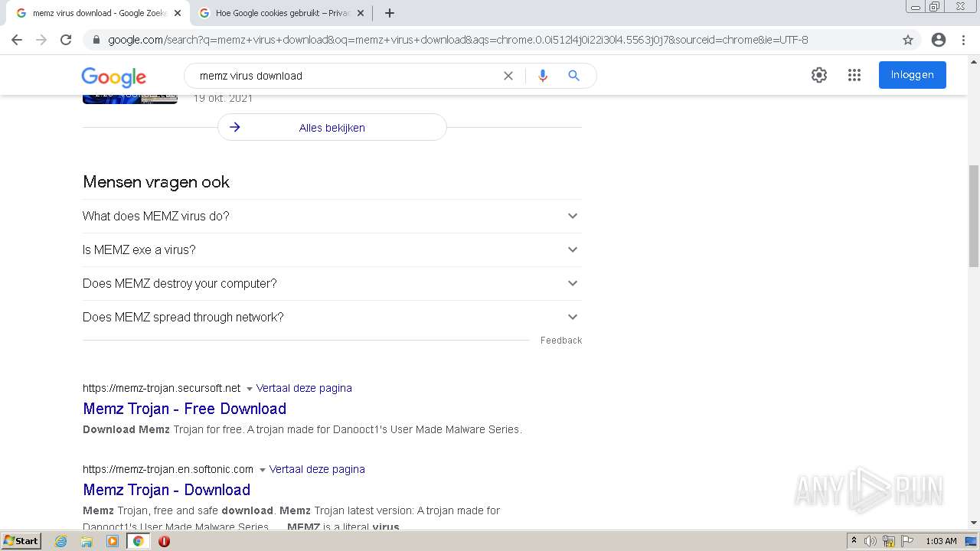Screen dimensions: 980x551
Task: View site info via the padlock icon
Action: [96, 40]
